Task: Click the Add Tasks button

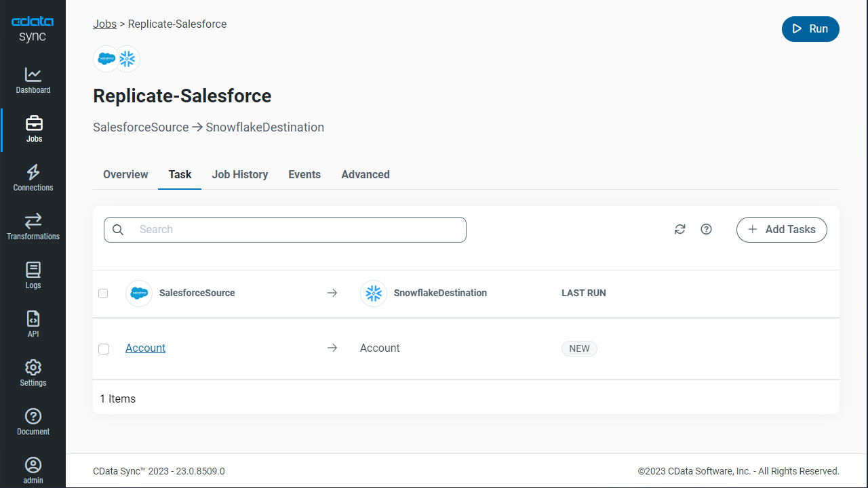Action: [781, 230]
